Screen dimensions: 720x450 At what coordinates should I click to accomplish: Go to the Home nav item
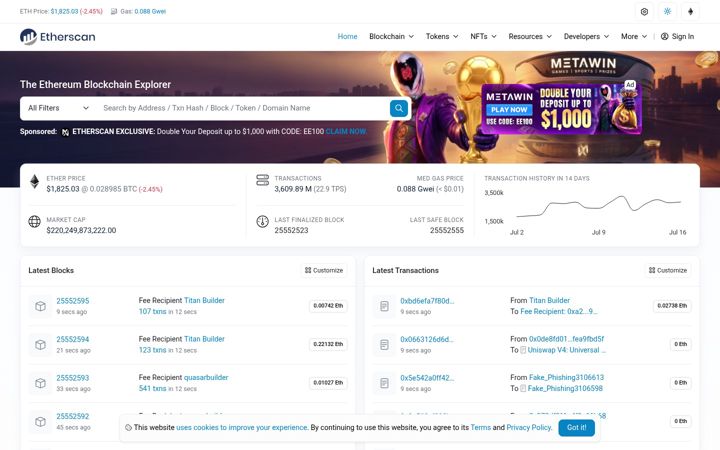[347, 36]
